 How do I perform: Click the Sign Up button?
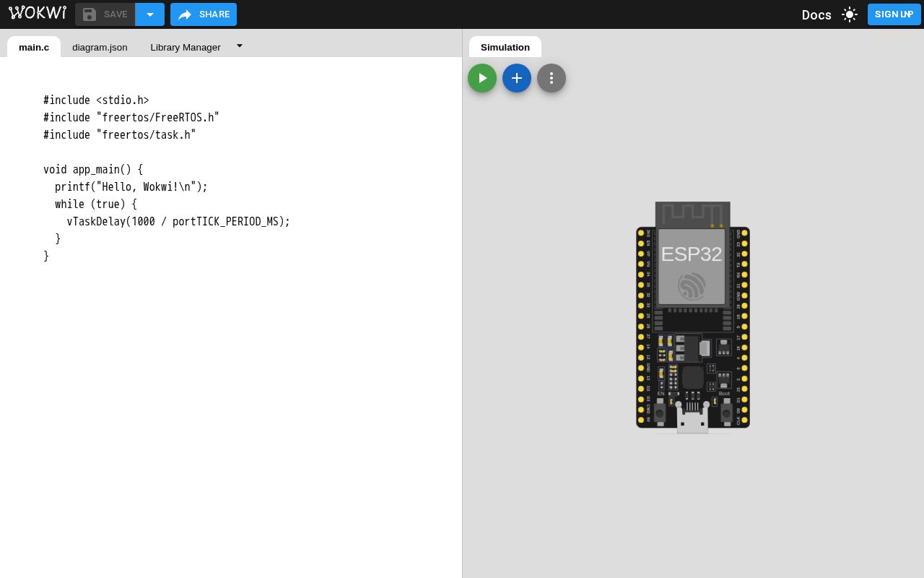(894, 14)
